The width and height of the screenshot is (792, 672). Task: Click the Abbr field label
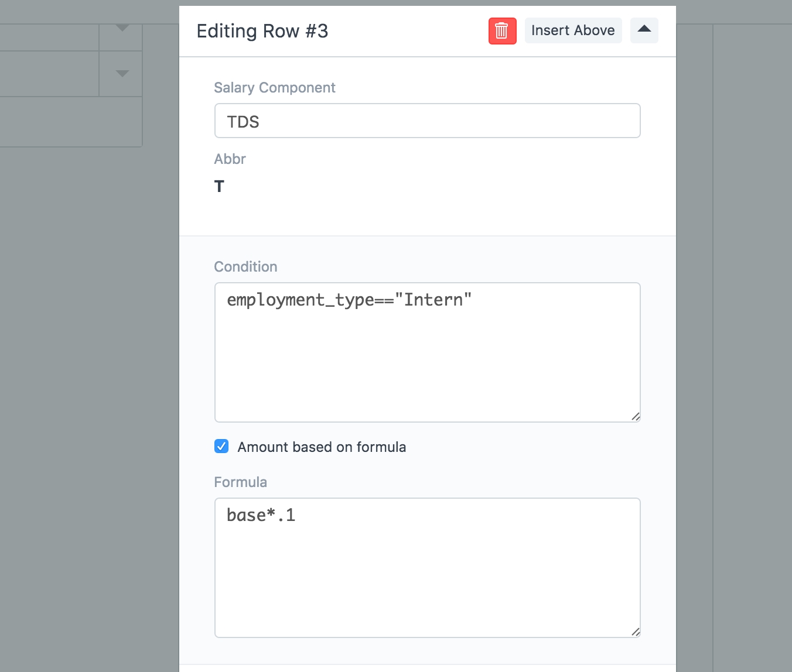point(230,159)
